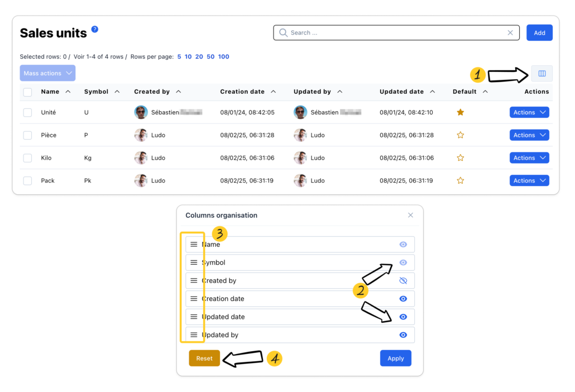Image resolution: width=575 pixels, height=392 pixels.
Task: Close the Columns organisation dialog
Action: tap(410, 216)
